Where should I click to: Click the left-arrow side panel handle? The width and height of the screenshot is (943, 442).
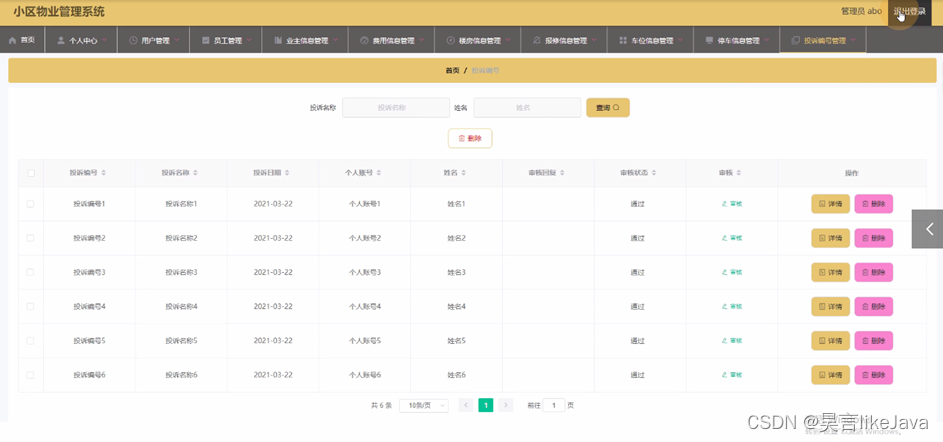click(x=927, y=229)
